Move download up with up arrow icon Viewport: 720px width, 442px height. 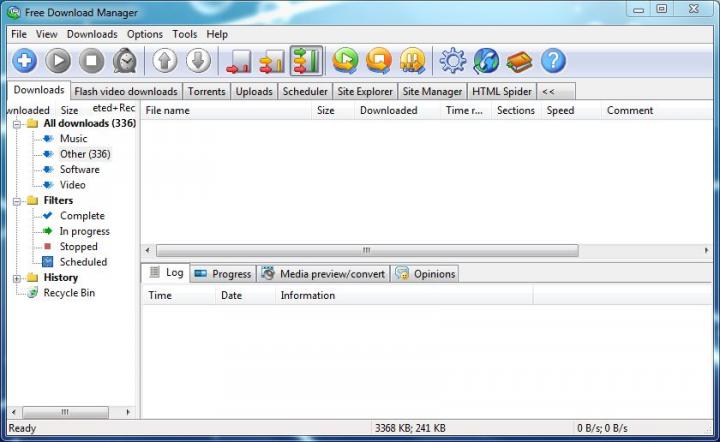coord(165,61)
